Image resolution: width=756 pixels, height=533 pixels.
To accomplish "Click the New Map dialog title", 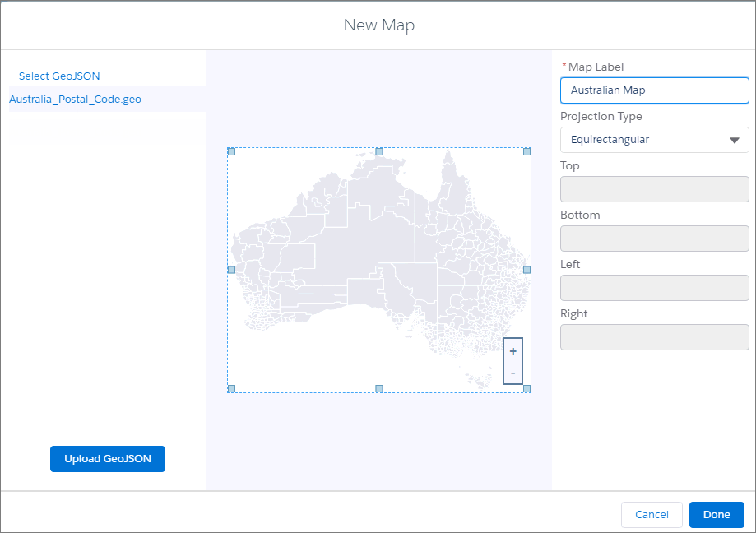I will pyautogui.click(x=379, y=25).
